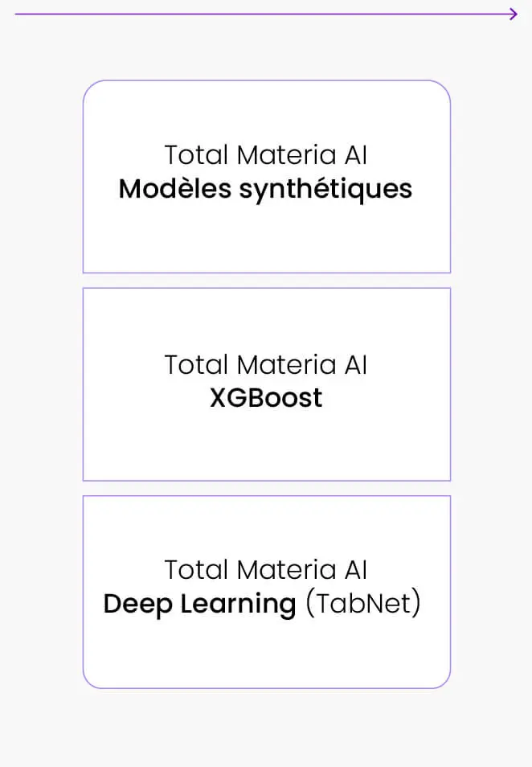Click the bold "Modèles synthétiques" heading
532x767 pixels.
[266, 189]
